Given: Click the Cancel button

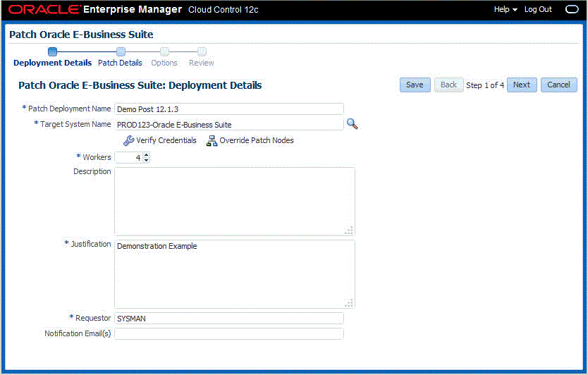Looking at the screenshot, I should pyautogui.click(x=559, y=85).
